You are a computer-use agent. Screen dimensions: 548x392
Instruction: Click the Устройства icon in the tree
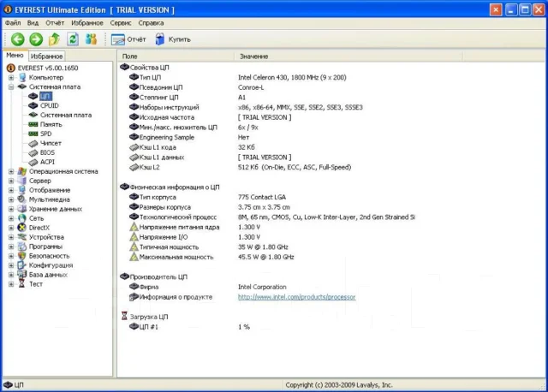pyautogui.click(x=22, y=237)
